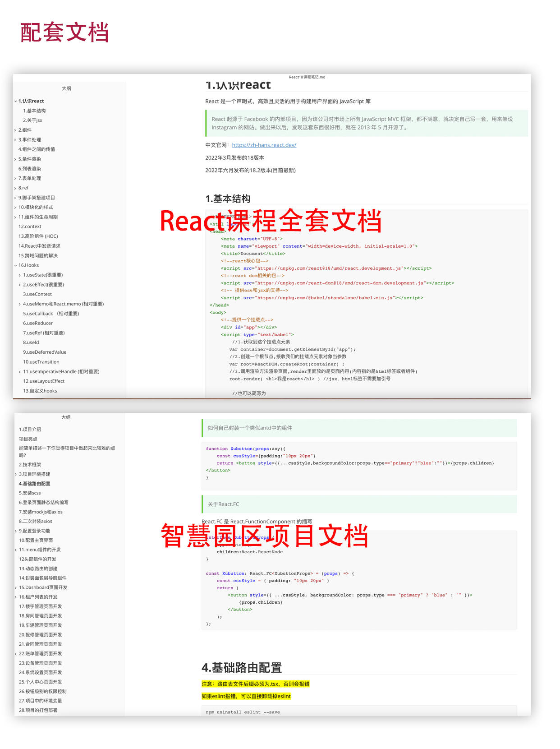Select 9.useDeferredValue outline entry

point(45,352)
